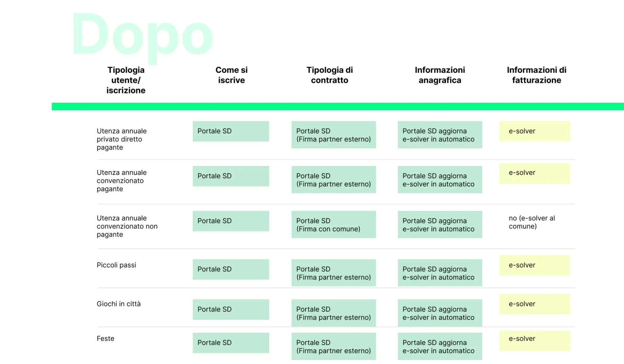Image resolution: width=624 pixels, height=364 pixels.
Task: Click Utenza annuale convenzionato non pagante label
Action: (x=127, y=226)
